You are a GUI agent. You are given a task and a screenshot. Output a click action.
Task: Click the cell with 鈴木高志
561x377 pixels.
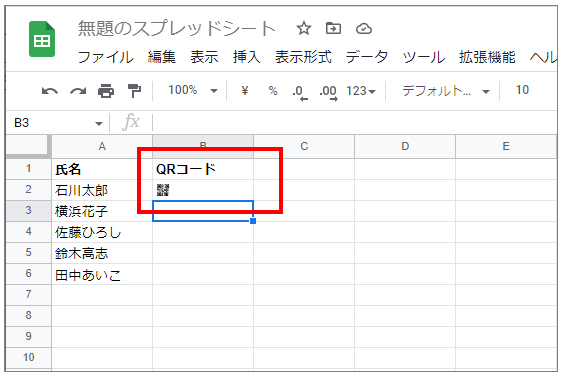pos(102,253)
